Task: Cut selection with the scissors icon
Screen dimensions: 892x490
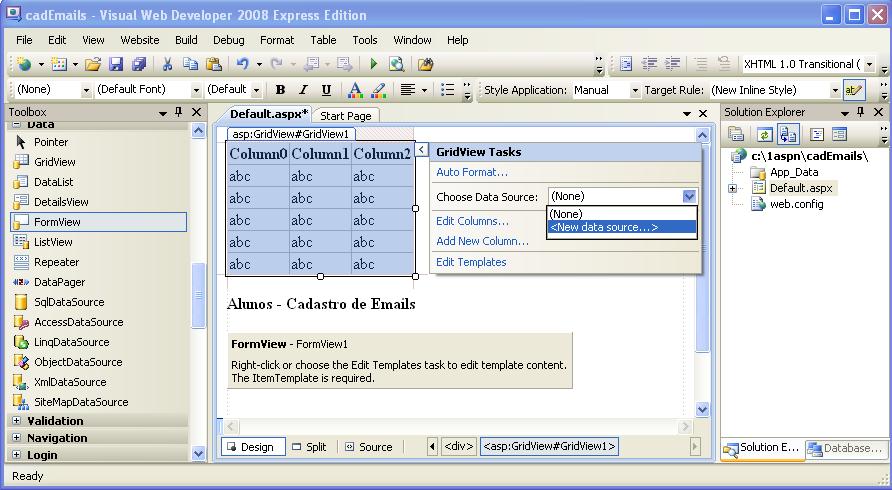Action: [167, 64]
